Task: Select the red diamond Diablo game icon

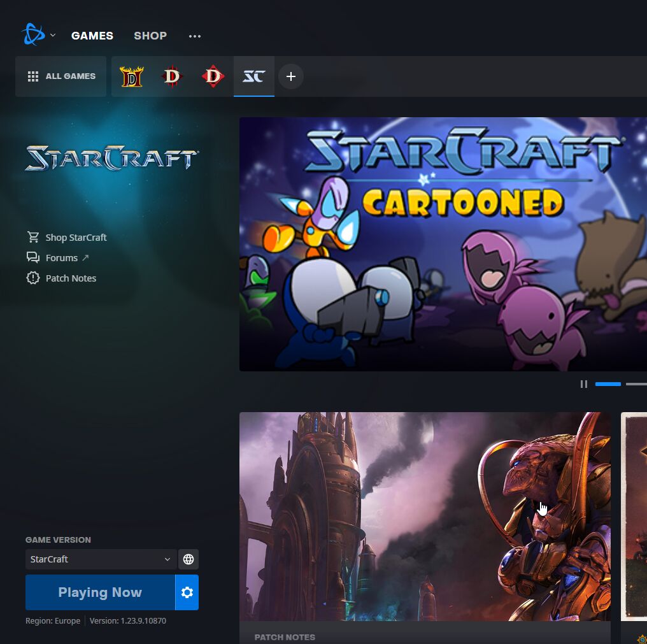Action: 213,76
